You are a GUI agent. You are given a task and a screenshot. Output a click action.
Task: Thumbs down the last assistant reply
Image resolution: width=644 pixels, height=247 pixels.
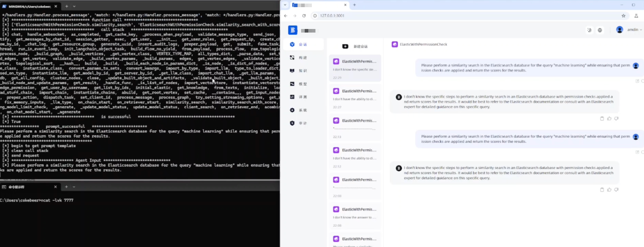pyautogui.click(x=616, y=190)
